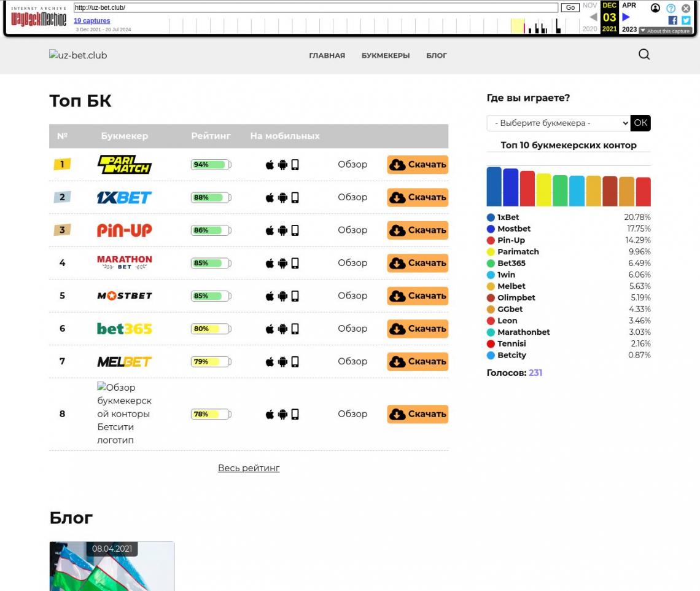The image size is (700, 591).
Task: Click the 80% rating bar for bet365
Action: click(211, 329)
